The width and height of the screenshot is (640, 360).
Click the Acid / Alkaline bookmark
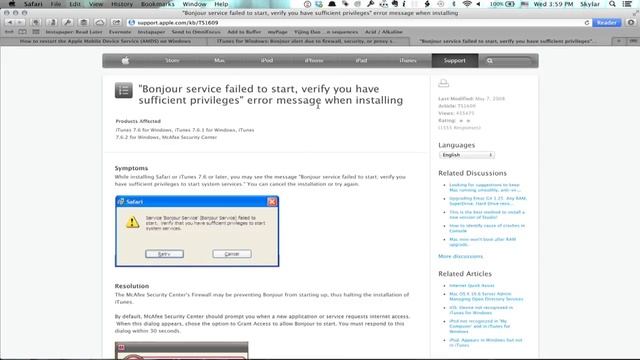tap(384, 32)
